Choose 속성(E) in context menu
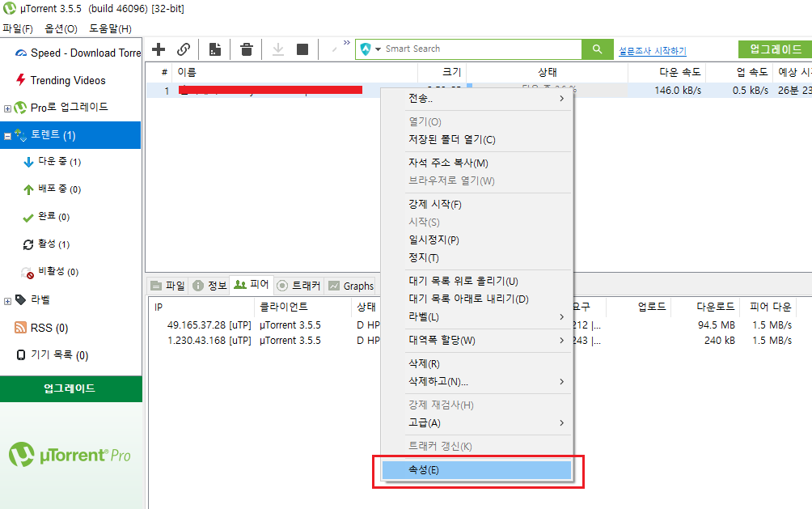The height and width of the screenshot is (509, 812). pos(477,470)
